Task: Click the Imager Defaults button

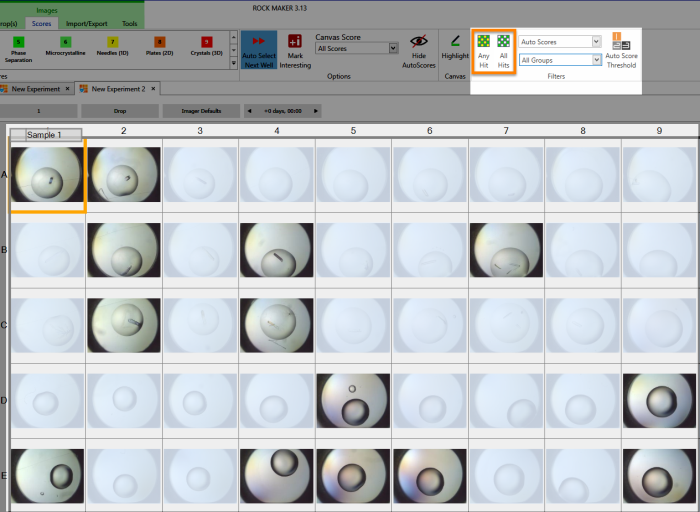Action: (201, 111)
